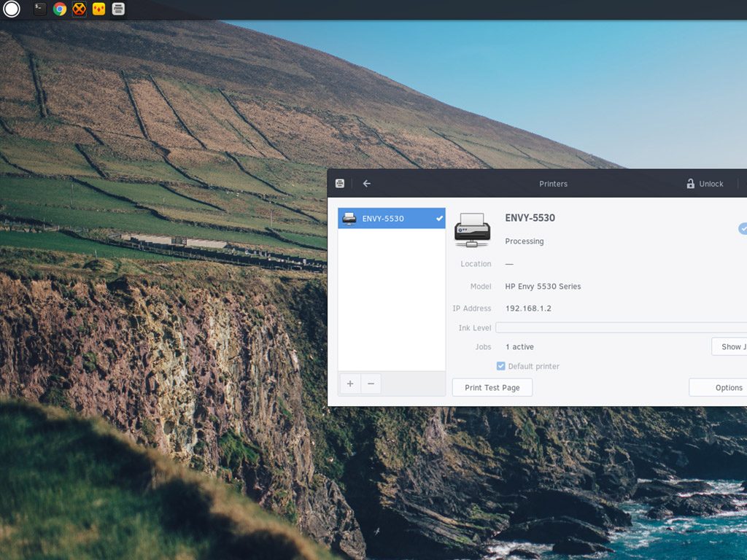
Task: Click the Print Test Page button
Action: click(492, 387)
